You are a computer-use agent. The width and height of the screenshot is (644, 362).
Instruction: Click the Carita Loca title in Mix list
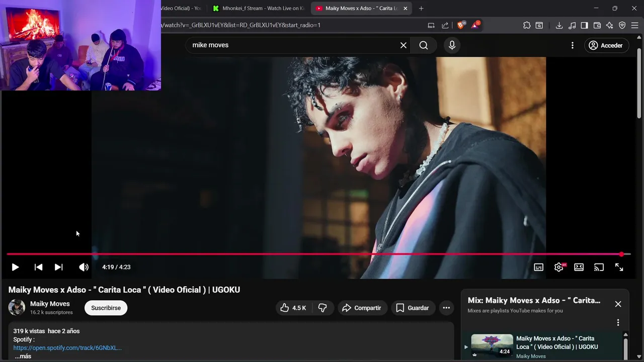point(557,342)
